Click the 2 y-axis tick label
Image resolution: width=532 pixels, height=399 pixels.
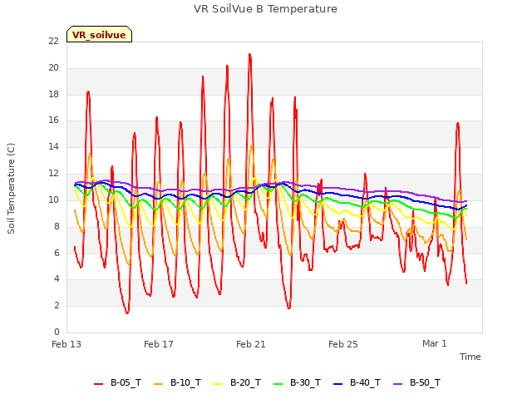(x=57, y=305)
